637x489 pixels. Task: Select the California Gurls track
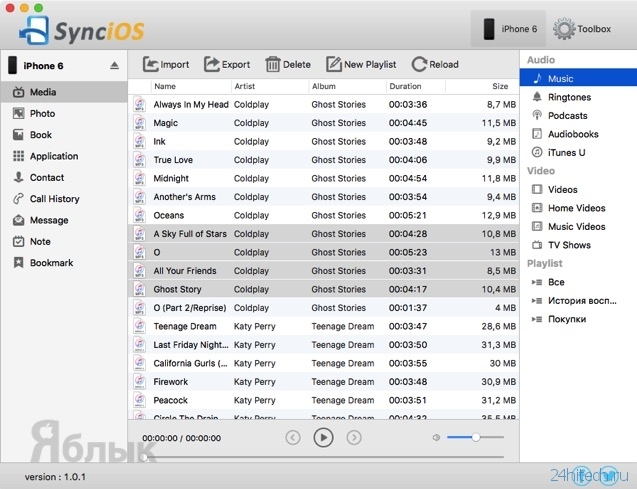click(323, 364)
